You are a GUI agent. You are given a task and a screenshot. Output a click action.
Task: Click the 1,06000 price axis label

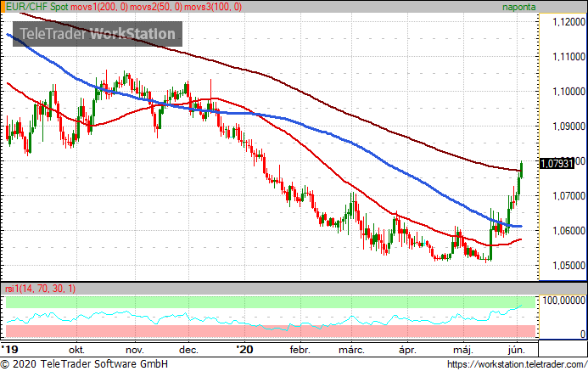pyautogui.click(x=568, y=230)
